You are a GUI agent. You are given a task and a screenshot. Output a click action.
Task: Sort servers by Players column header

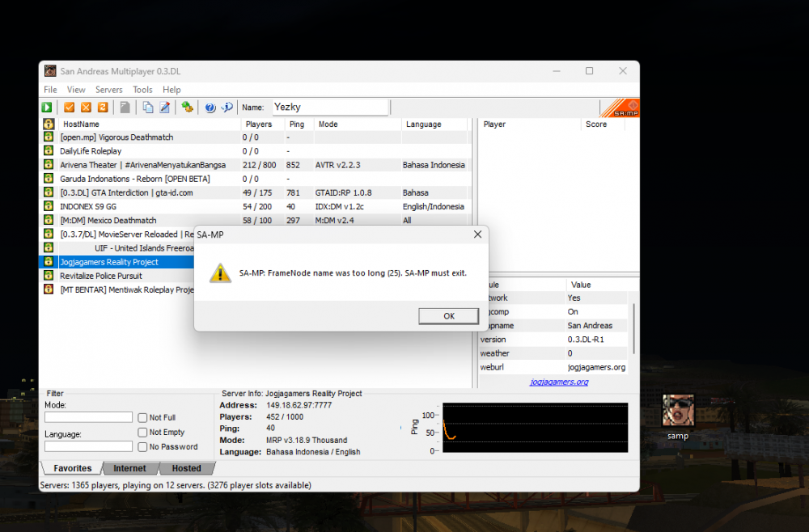pyautogui.click(x=263, y=125)
